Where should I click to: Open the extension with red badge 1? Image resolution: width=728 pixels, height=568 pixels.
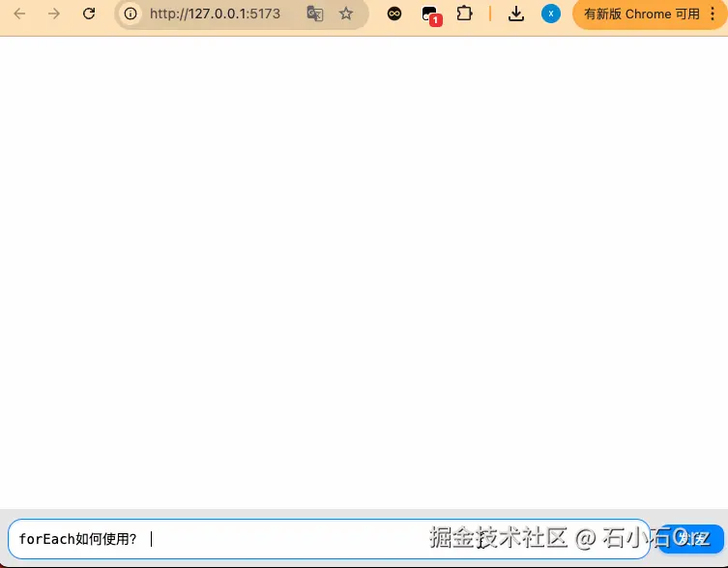[431, 15]
